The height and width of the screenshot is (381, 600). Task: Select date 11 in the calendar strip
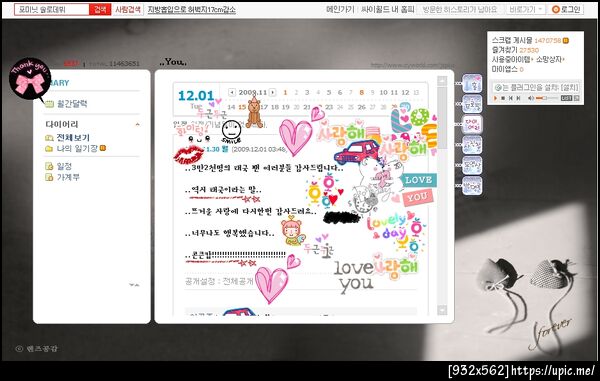[395, 93]
